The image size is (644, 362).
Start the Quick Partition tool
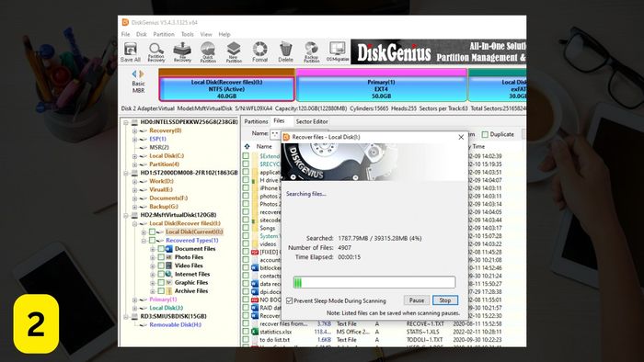pos(208,52)
